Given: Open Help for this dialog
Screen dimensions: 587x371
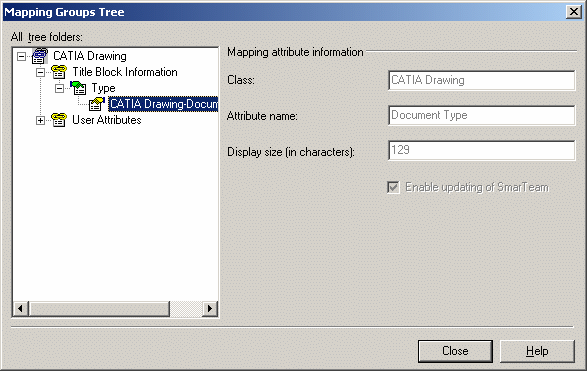Looking at the screenshot, I should tap(537, 351).
